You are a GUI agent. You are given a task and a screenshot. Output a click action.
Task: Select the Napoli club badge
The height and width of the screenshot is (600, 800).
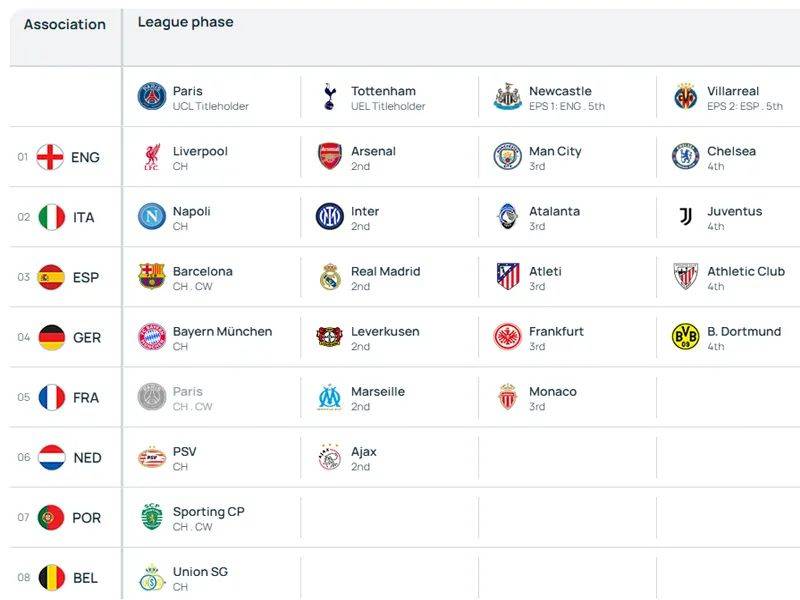coord(152,217)
